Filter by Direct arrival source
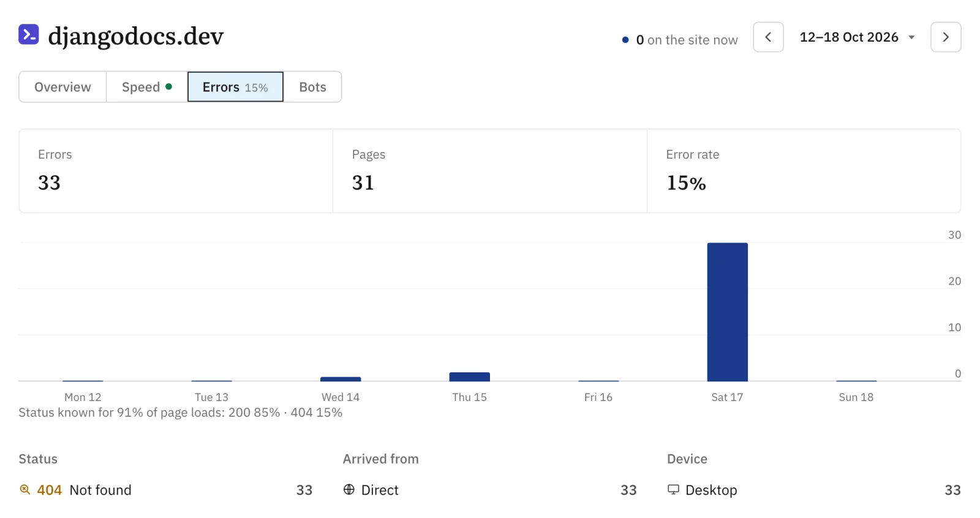Viewport: 980px width, 518px height. point(490,490)
